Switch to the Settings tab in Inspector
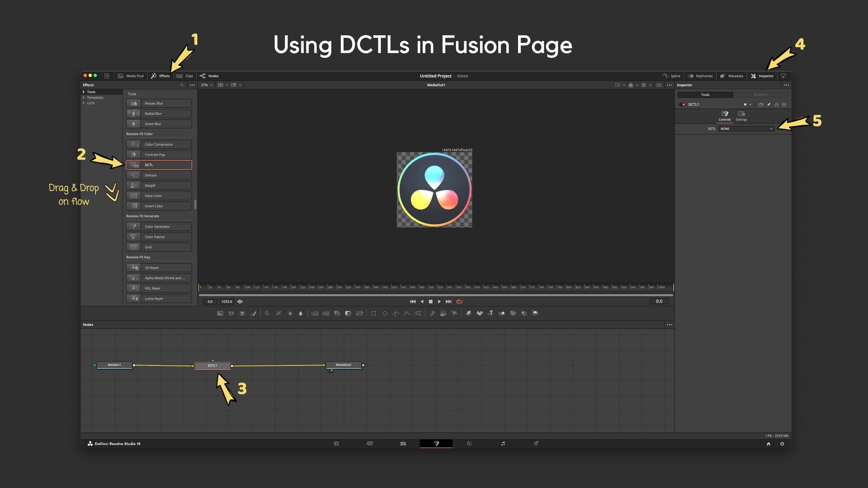 [x=741, y=116]
